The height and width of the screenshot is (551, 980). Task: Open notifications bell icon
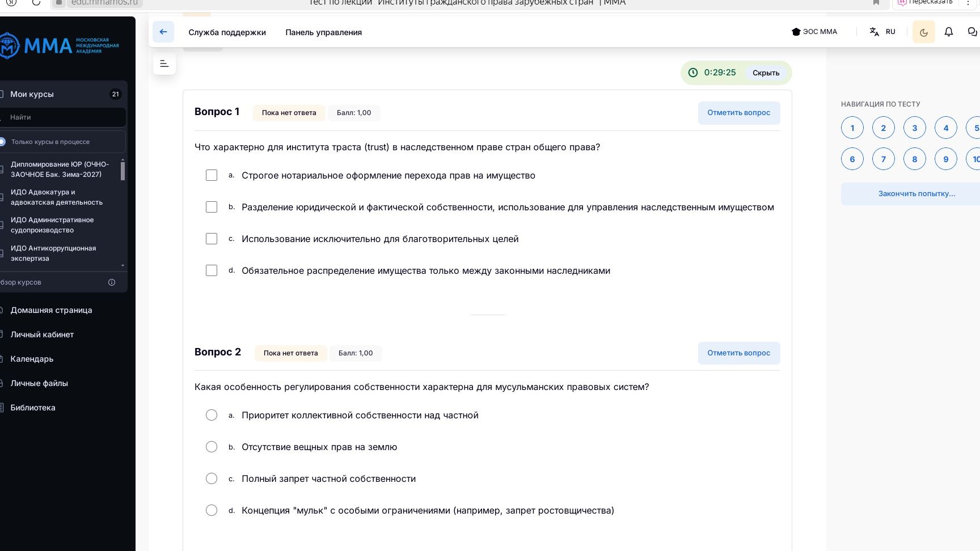[949, 32]
